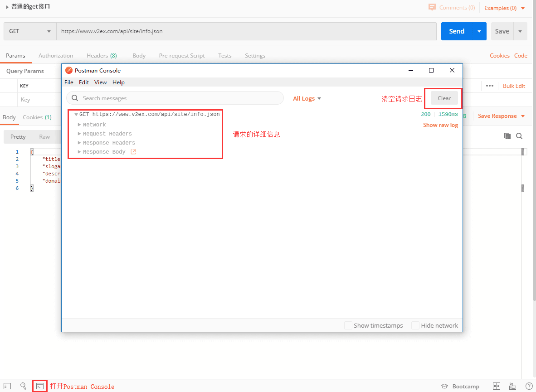Image resolution: width=536 pixels, height=392 pixels.
Task: Switch to the Authorization tab
Action: point(56,55)
